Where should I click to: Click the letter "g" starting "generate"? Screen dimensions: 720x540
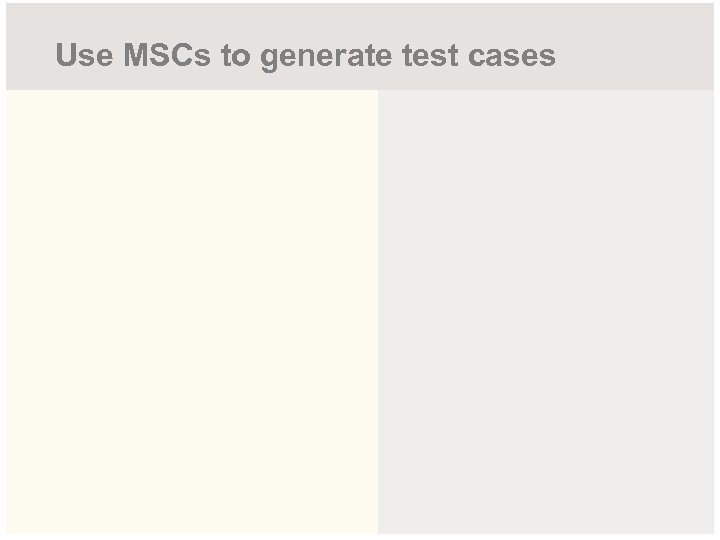269,58
